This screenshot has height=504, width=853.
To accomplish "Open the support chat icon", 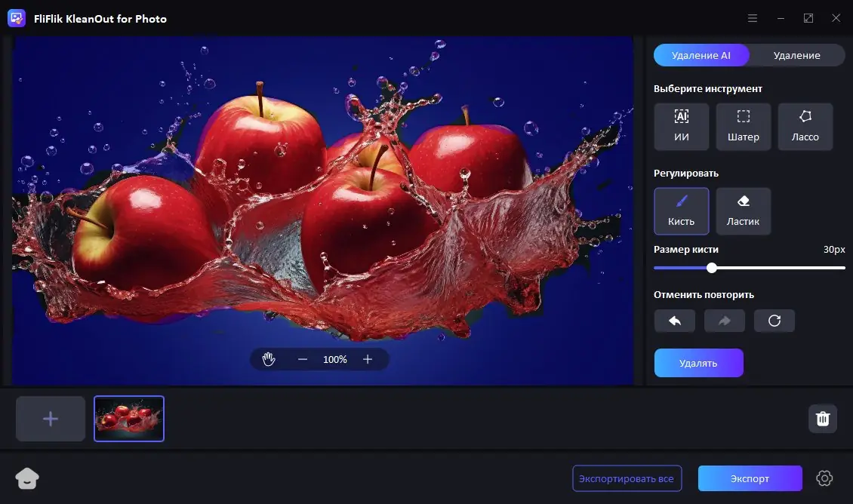I will coord(26,478).
